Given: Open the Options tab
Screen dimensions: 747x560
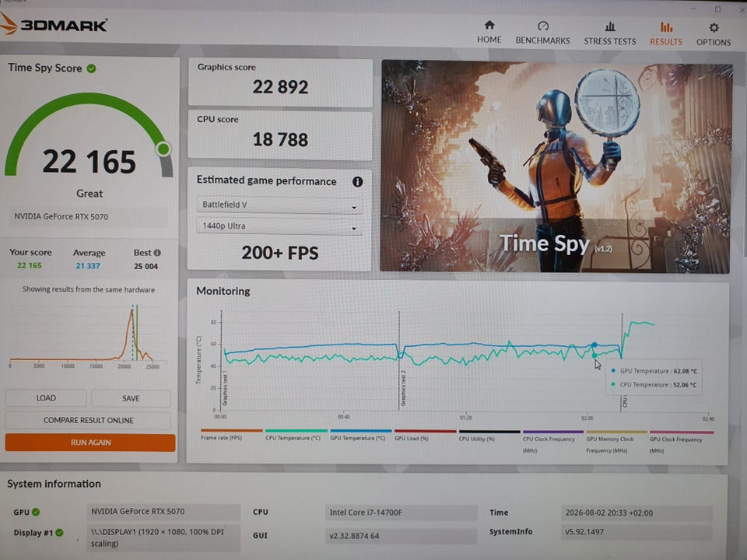Looking at the screenshot, I should (x=714, y=35).
